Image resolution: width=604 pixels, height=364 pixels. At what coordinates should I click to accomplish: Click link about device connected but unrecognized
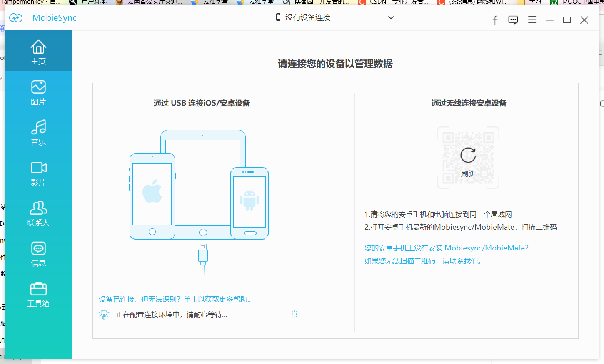[176, 299]
